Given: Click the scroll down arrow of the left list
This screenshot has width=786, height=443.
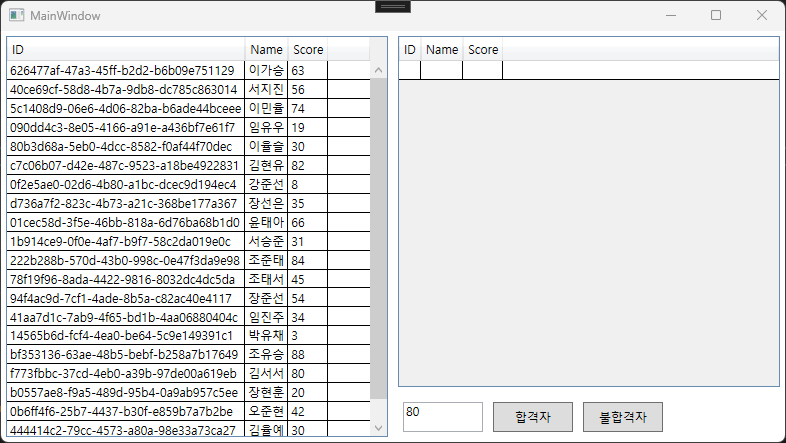Looking at the screenshot, I should (378, 427).
